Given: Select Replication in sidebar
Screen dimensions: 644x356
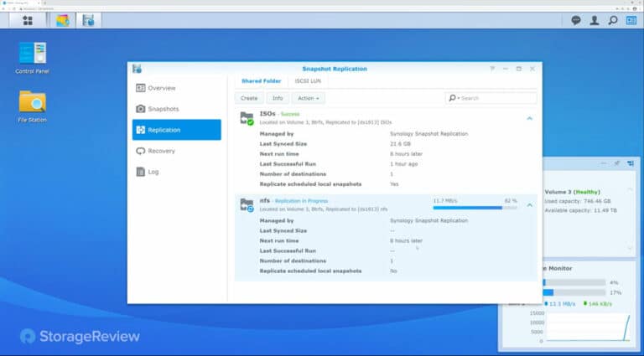Looking at the screenshot, I should click(177, 130).
